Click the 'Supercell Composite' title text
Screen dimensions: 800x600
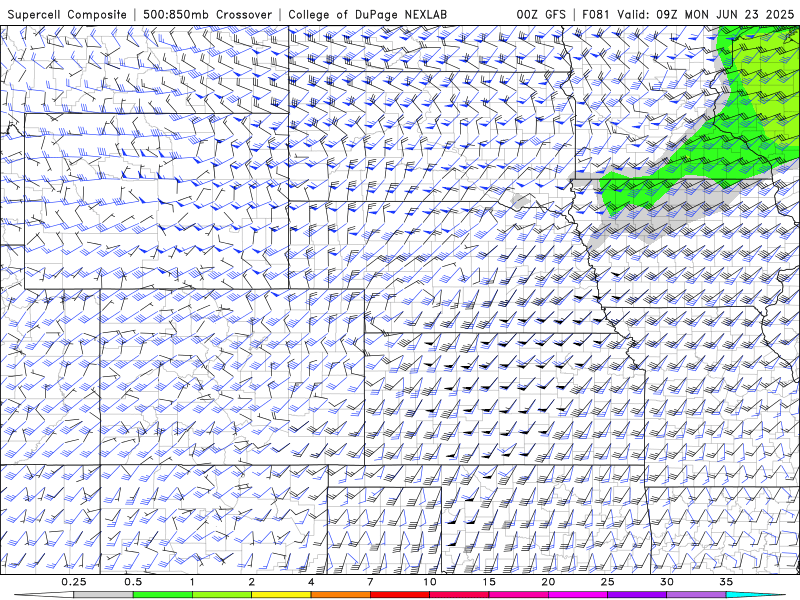click(67, 14)
